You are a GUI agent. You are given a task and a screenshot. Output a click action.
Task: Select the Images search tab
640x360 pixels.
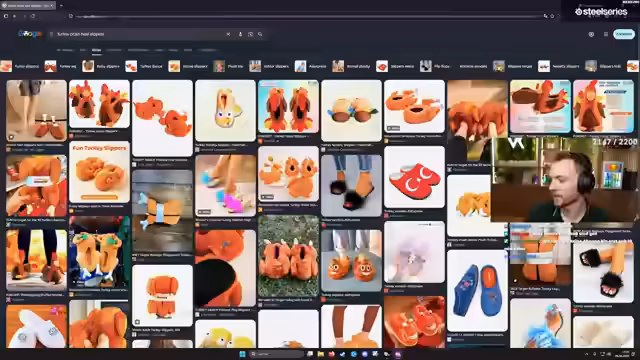pos(96,50)
